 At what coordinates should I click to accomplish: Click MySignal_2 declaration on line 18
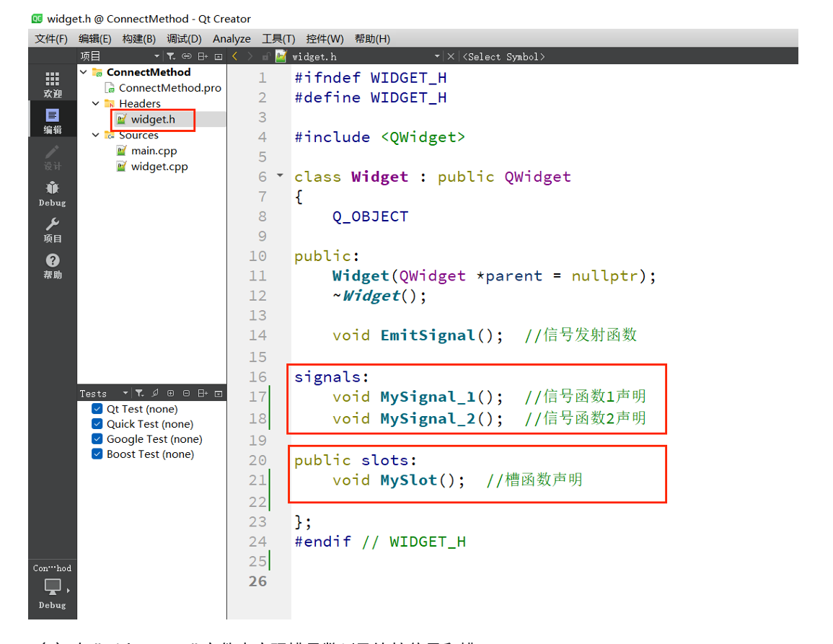coord(428,419)
